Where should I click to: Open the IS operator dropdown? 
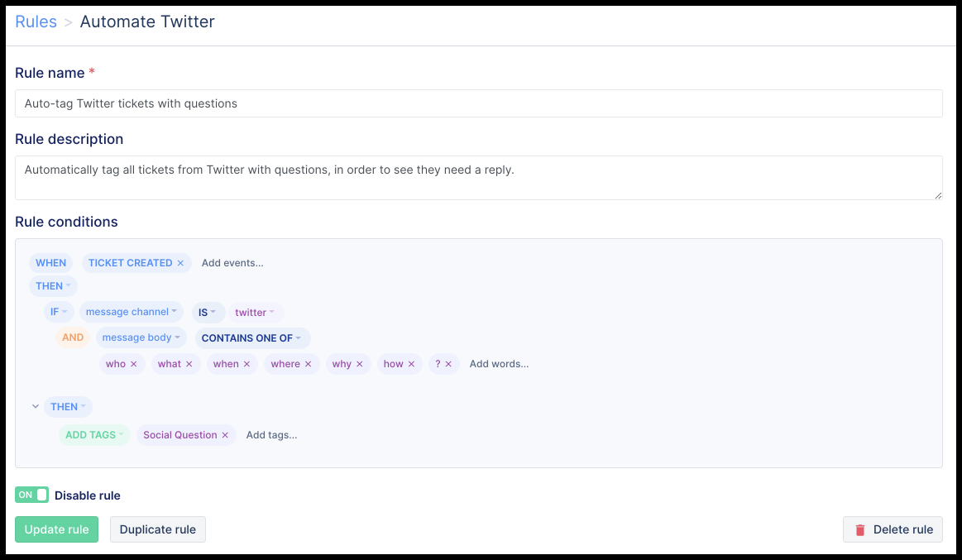[x=208, y=312]
